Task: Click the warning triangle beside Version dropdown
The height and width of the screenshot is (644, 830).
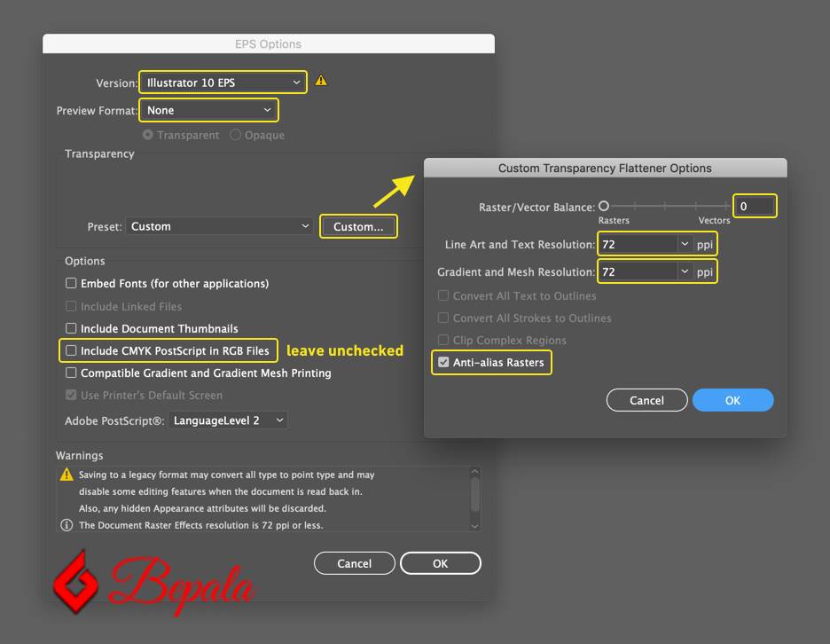Action: point(320,80)
